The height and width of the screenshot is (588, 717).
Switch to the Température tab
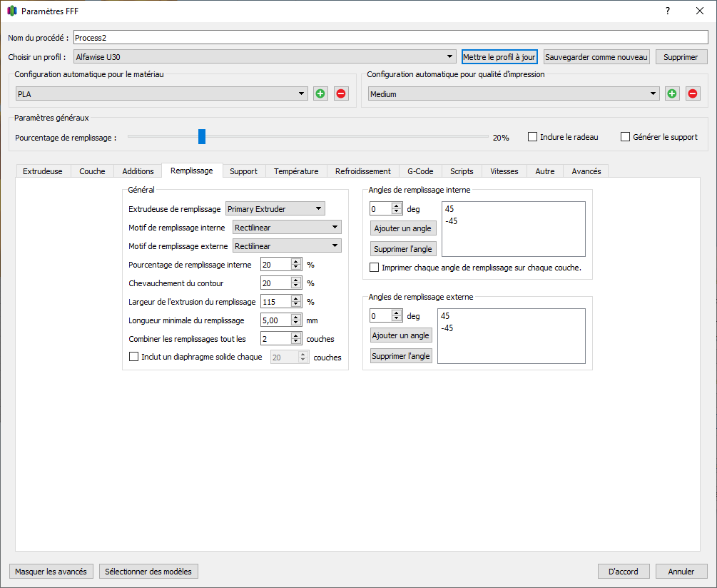(296, 171)
